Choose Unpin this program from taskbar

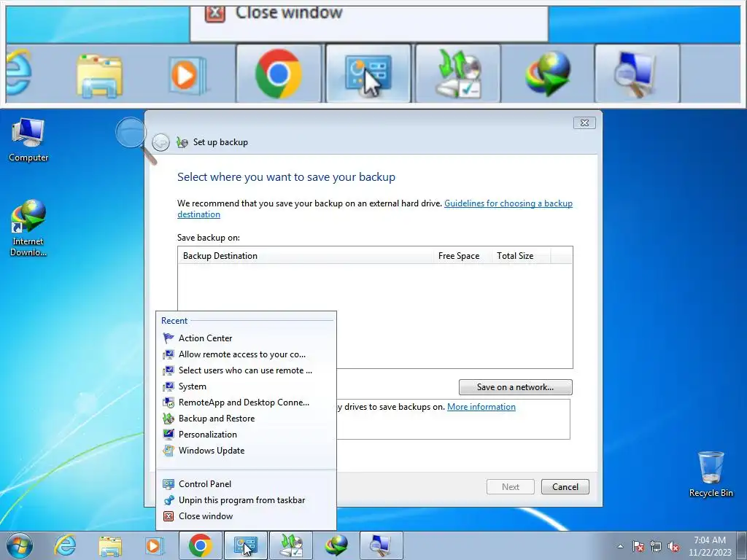pos(247,500)
